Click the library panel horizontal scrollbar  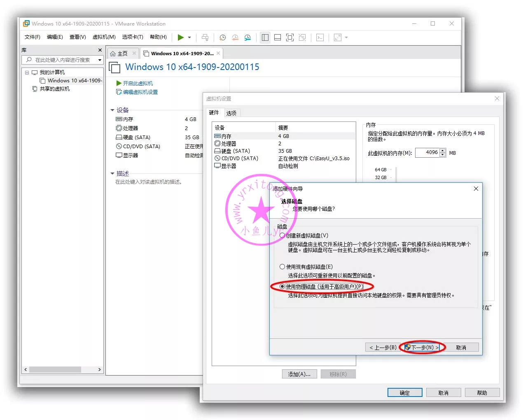tap(55, 370)
